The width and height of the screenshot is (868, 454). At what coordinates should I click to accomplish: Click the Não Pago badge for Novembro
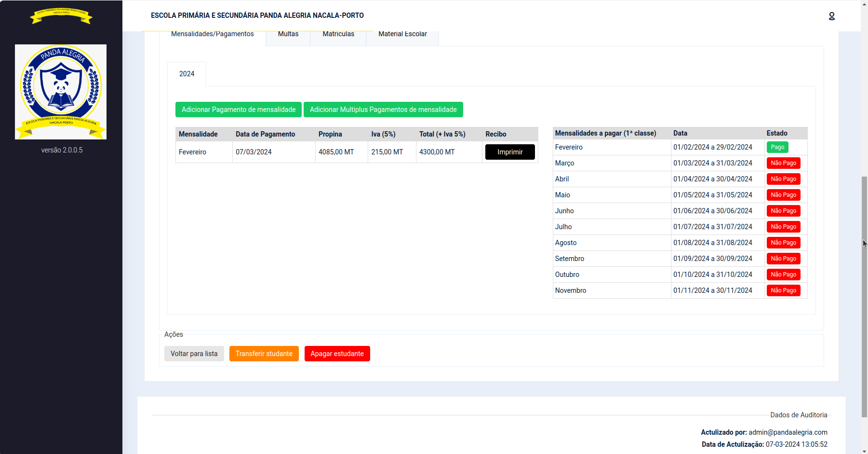783,290
